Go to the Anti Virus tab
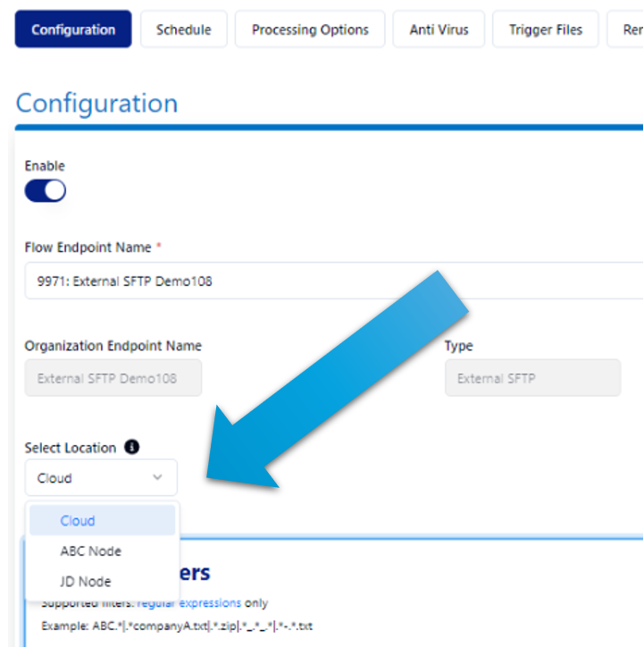Viewport: 644px width, 647px height. [x=439, y=29]
